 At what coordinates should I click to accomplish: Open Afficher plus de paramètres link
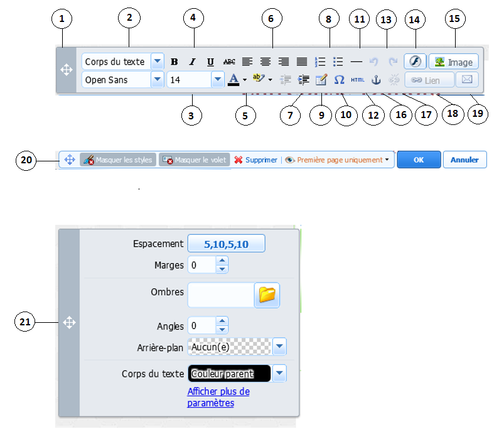coord(218,398)
